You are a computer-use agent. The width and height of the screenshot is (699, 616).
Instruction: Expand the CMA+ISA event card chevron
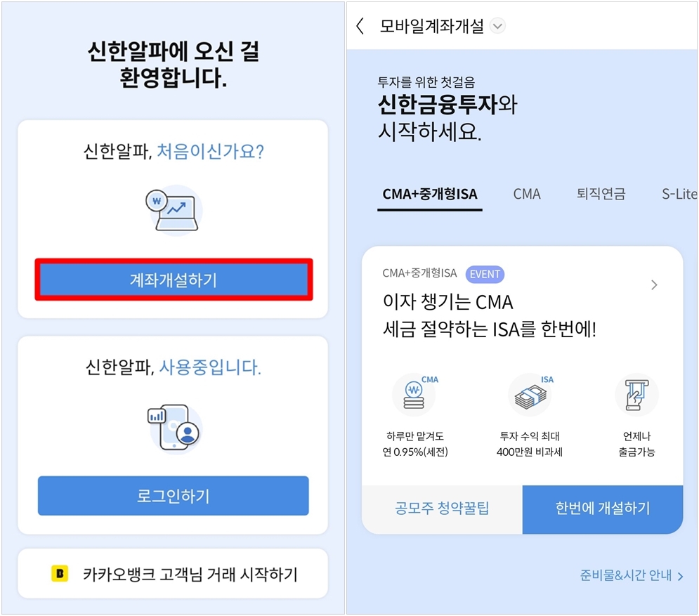tap(654, 284)
